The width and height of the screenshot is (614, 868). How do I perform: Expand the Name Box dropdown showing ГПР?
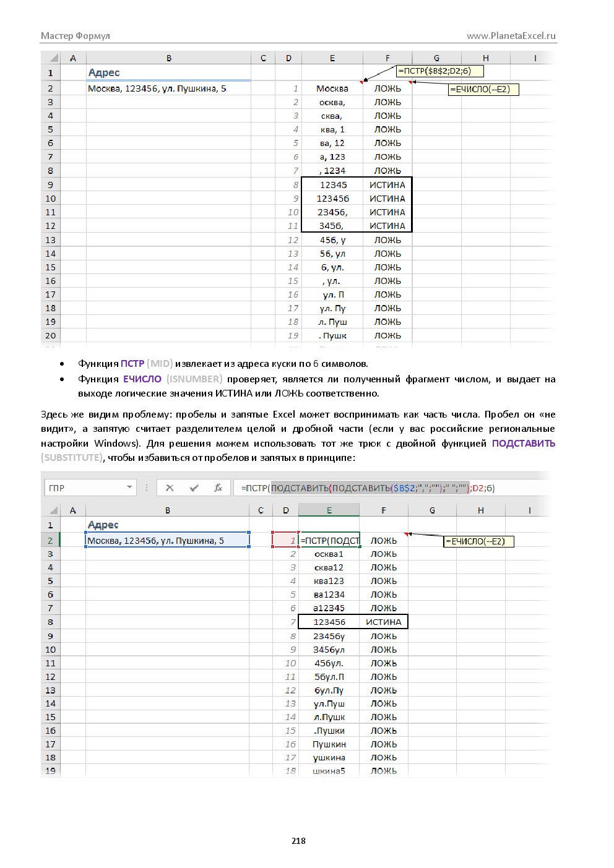click(129, 488)
